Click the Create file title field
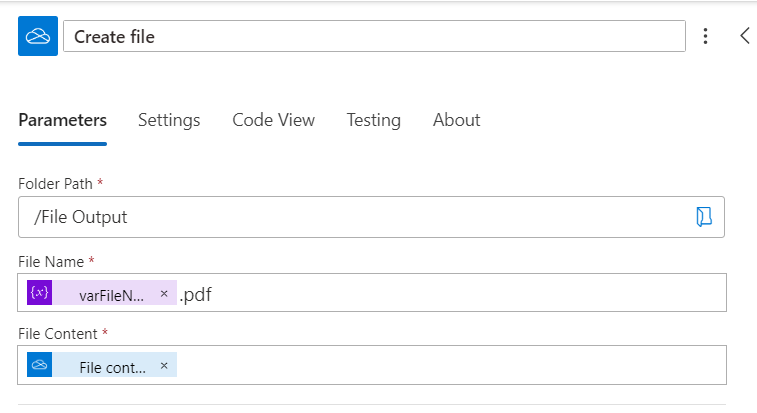Image resolution: width=757 pixels, height=413 pixels. (374, 37)
